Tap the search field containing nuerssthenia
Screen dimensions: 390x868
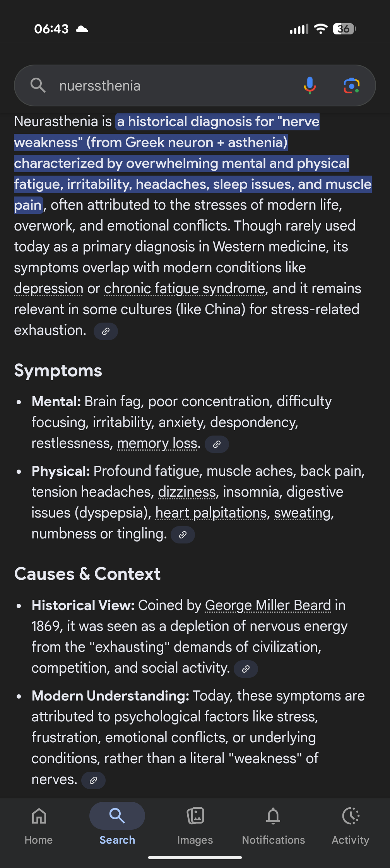tap(174, 85)
